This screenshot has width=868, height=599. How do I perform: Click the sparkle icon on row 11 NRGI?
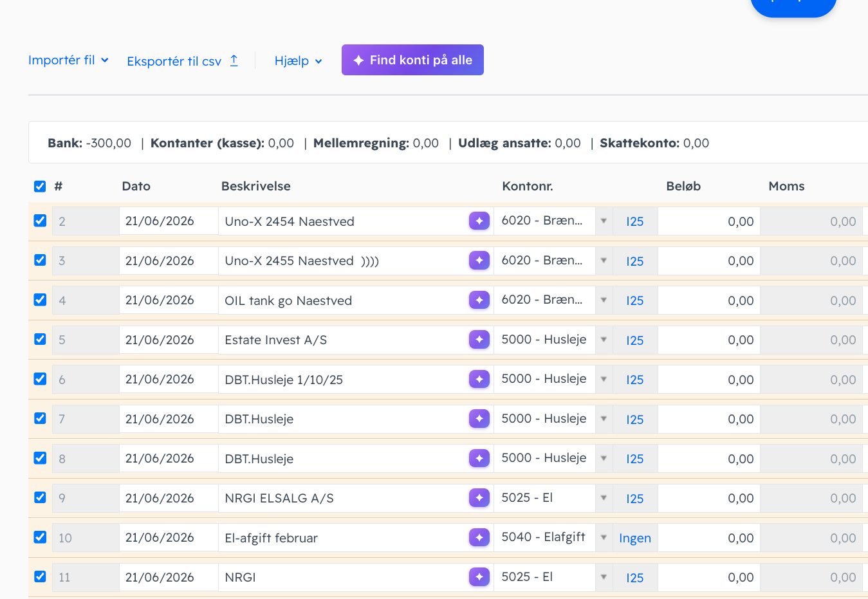coord(479,577)
